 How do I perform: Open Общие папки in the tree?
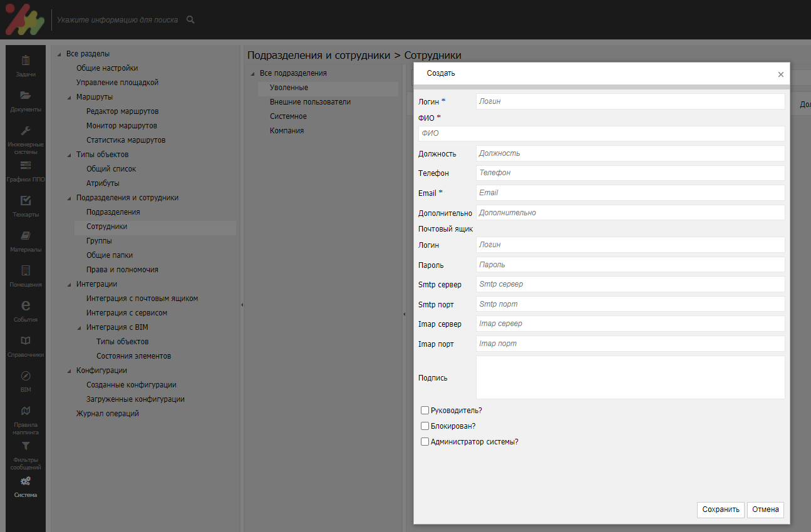pos(110,255)
